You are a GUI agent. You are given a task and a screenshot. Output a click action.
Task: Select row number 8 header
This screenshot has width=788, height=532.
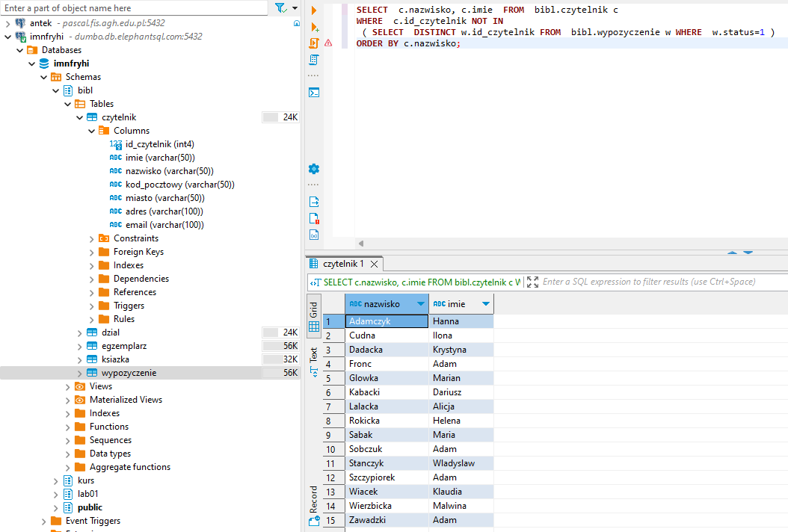click(x=333, y=421)
